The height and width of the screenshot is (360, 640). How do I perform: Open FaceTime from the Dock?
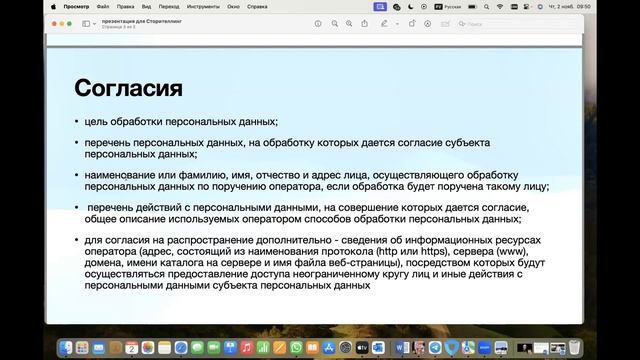214,348
